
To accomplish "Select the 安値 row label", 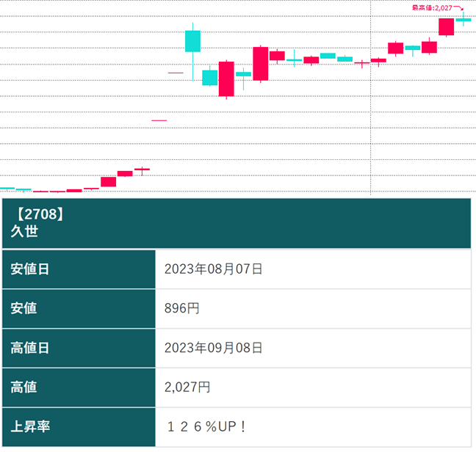I will tap(24, 308).
